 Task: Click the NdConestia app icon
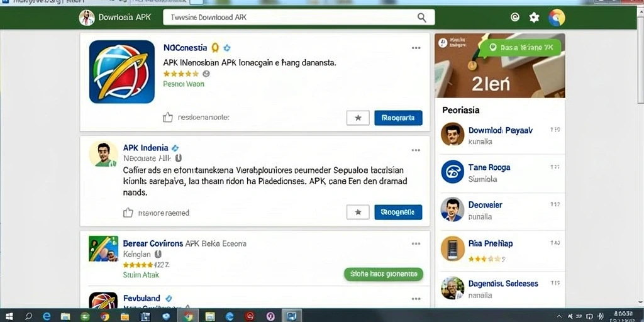point(121,72)
